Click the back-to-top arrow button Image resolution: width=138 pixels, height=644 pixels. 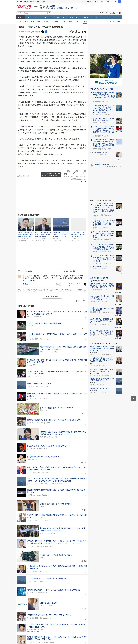(x=133, y=398)
